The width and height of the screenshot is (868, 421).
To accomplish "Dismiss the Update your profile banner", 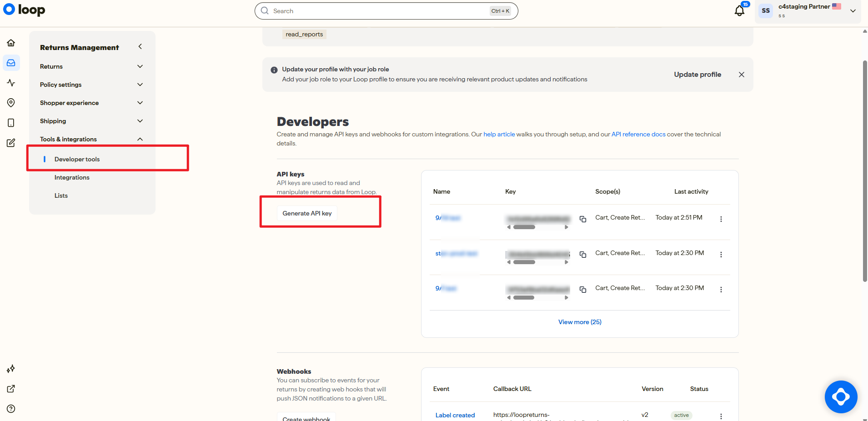I will coord(742,75).
